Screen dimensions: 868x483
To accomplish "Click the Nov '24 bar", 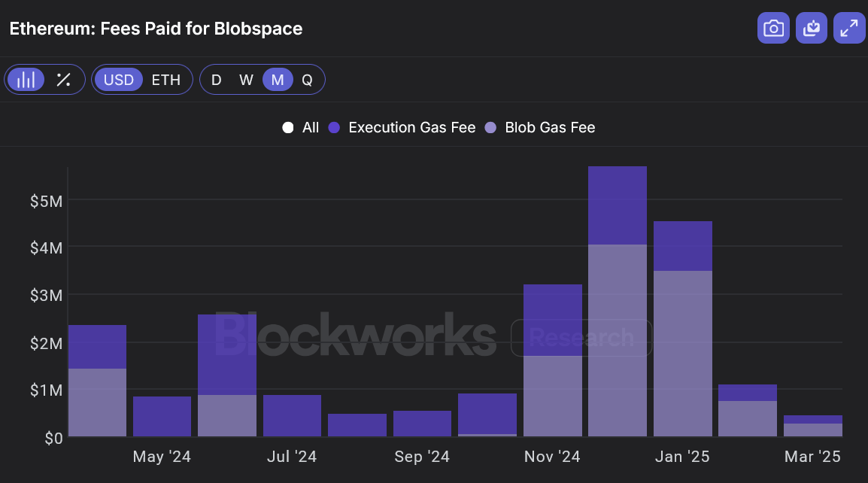I will [x=553, y=361].
